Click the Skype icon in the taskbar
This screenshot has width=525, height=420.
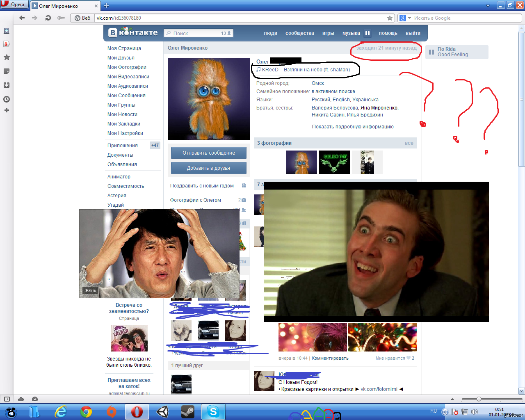click(213, 411)
